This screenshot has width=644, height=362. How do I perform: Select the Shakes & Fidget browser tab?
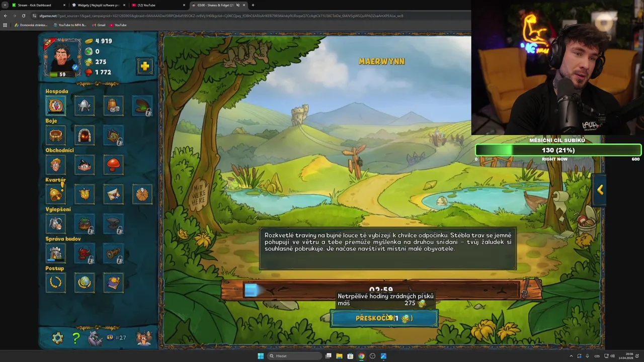coord(218,5)
